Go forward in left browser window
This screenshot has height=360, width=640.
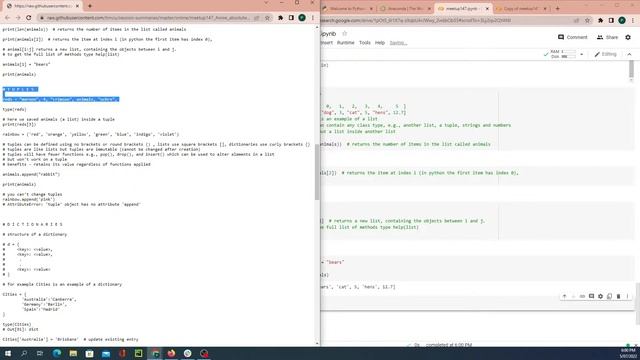coord(18,18)
